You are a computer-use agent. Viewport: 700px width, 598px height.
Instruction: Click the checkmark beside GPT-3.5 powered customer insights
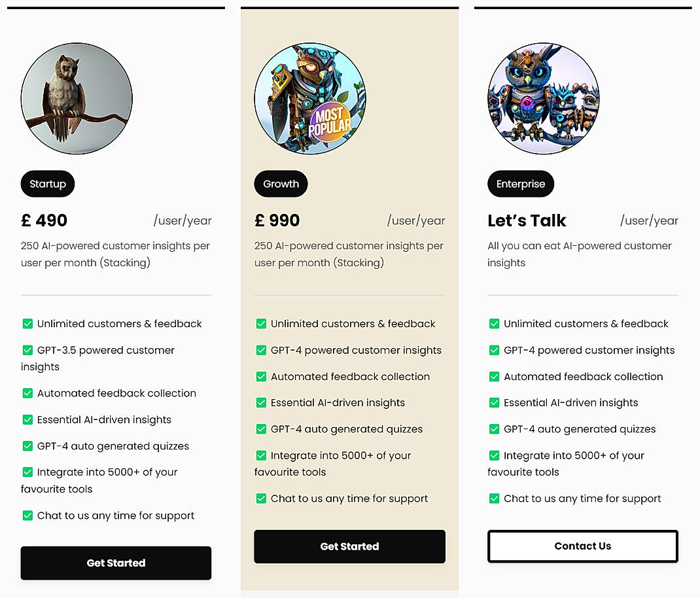[x=27, y=350]
